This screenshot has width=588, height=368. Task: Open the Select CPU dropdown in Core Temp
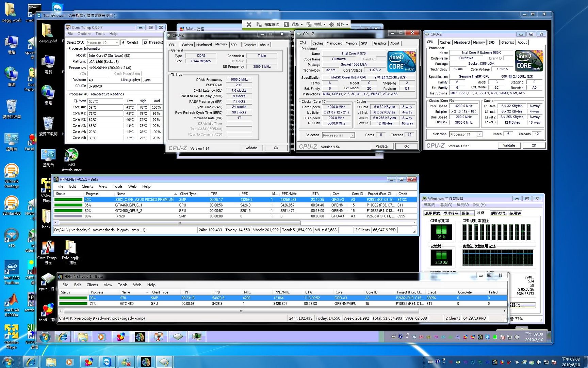point(102,43)
